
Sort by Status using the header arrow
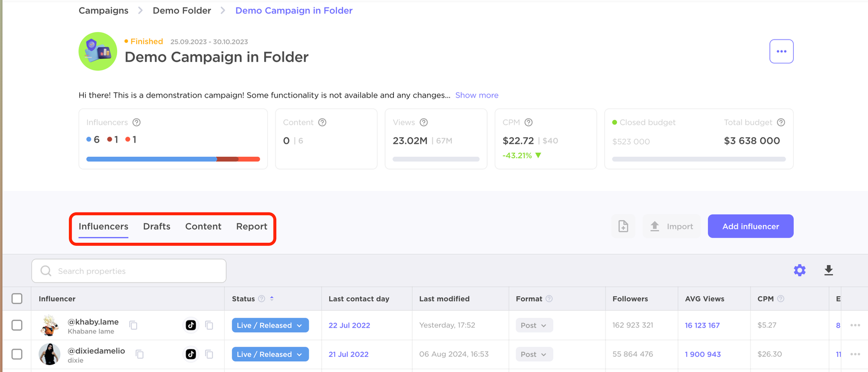click(272, 299)
